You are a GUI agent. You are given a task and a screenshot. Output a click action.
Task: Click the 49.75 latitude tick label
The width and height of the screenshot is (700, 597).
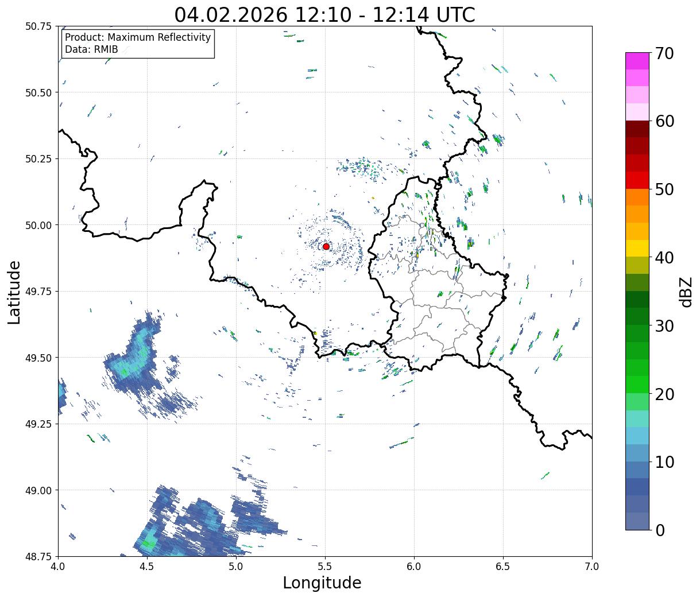pyautogui.click(x=38, y=292)
